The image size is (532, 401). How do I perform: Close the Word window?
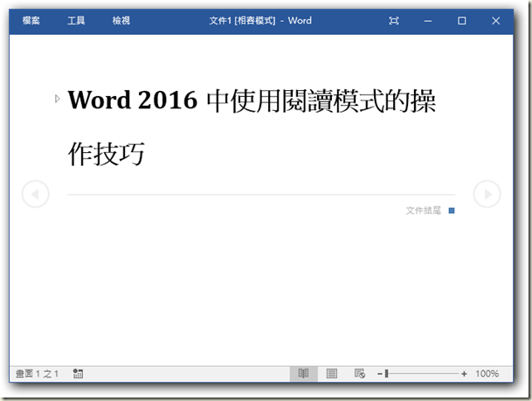pos(495,21)
